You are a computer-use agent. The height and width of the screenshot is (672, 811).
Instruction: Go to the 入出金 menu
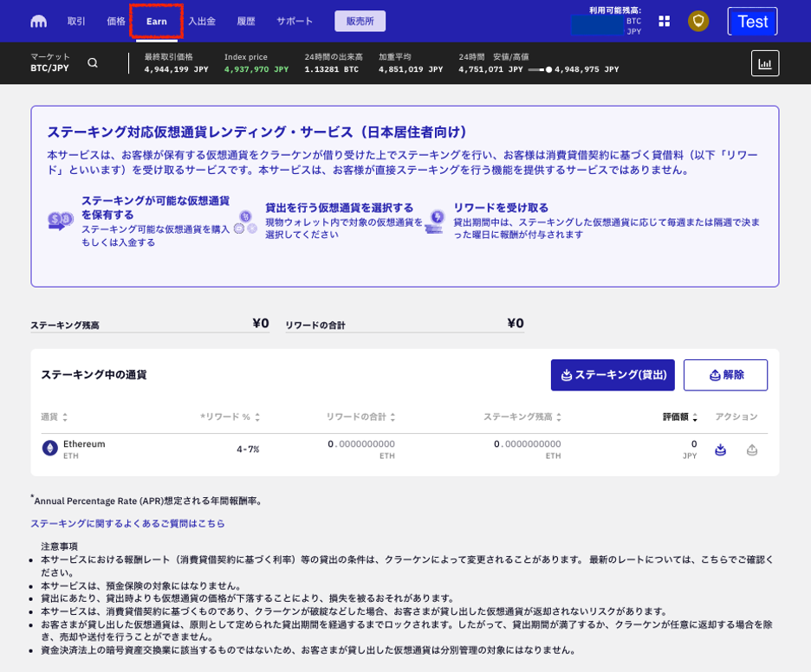(x=202, y=21)
